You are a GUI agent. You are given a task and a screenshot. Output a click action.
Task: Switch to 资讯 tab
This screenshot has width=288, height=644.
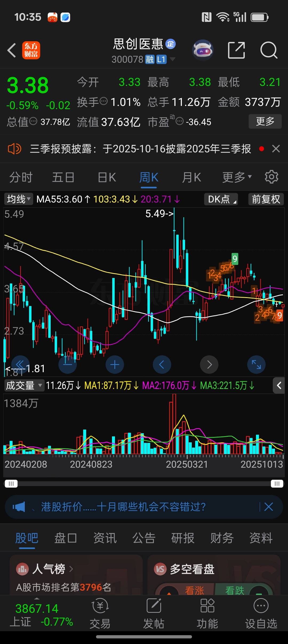(x=105, y=538)
